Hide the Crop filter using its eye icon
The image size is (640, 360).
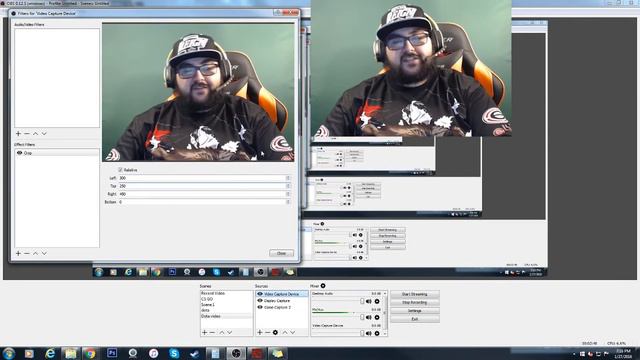(19, 153)
